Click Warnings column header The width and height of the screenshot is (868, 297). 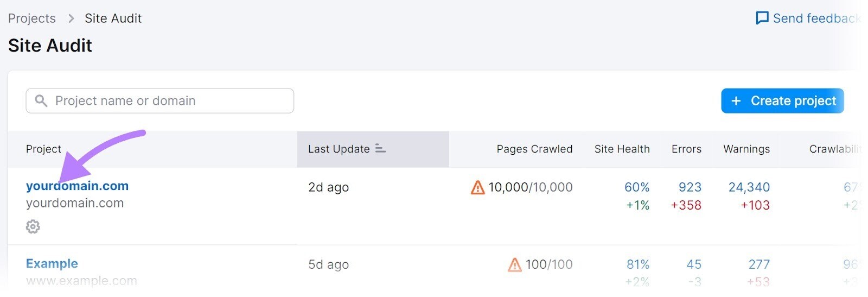coord(746,149)
